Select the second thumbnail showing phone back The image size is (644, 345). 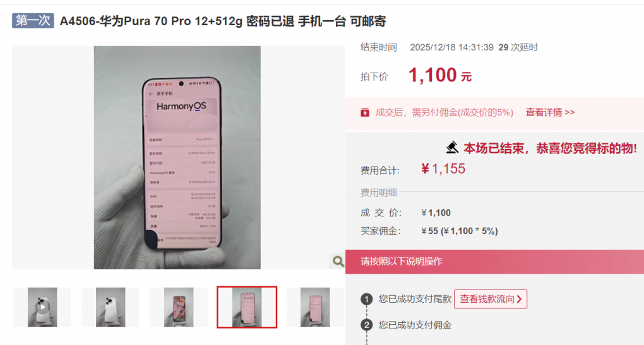(110, 307)
